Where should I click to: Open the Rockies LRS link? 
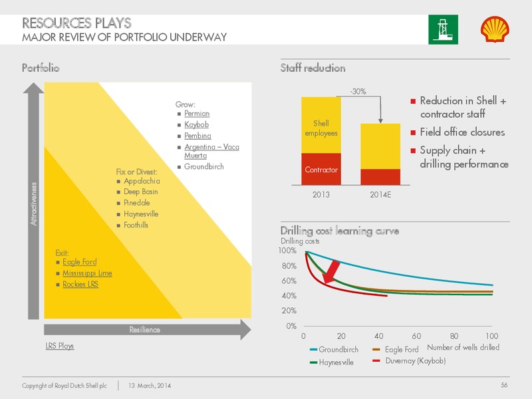click(x=80, y=285)
